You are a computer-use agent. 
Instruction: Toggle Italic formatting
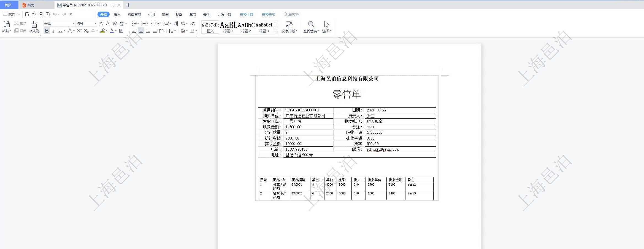coord(54,31)
